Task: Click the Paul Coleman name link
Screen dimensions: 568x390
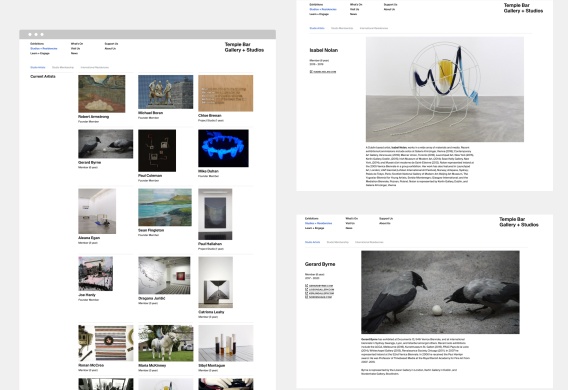Action: pos(150,176)
